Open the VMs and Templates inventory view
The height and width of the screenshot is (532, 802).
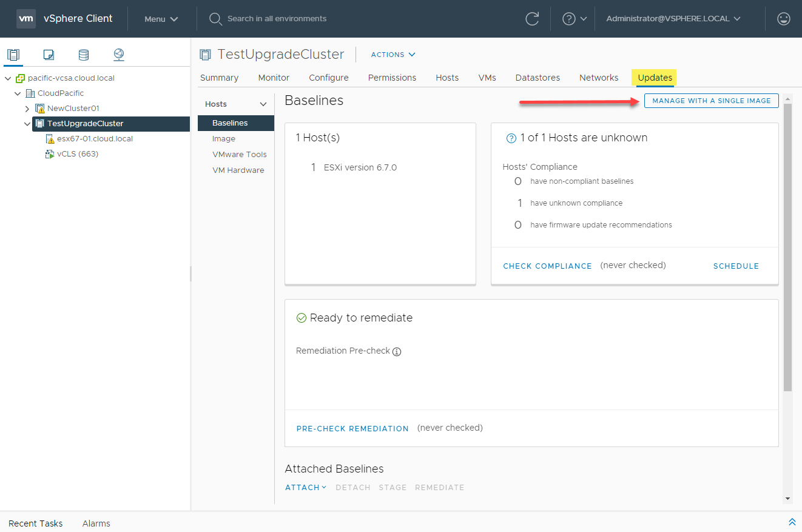49,55
